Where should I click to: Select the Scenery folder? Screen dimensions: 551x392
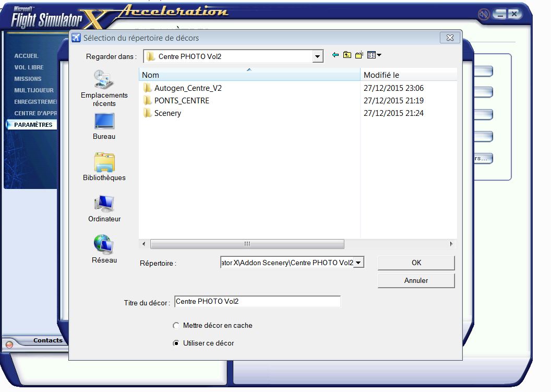pos(162,113)
